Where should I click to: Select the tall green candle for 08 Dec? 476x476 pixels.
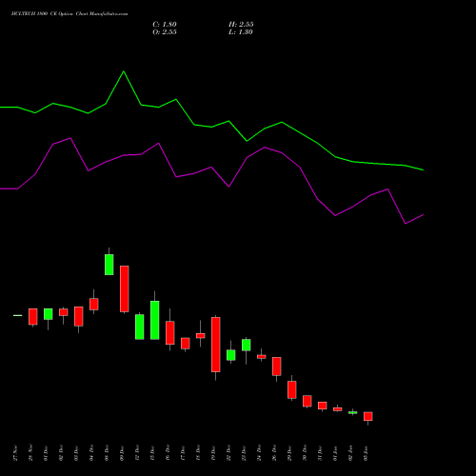[109, 265]
